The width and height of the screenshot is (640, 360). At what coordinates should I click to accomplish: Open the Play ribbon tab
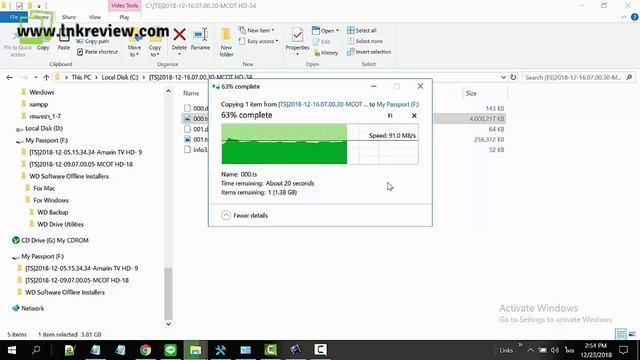click(x=124, y=17)
